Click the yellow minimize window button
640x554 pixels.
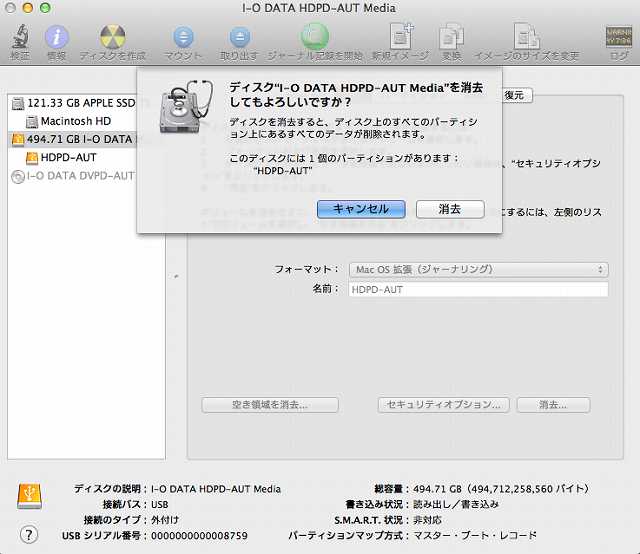[27, 8]
